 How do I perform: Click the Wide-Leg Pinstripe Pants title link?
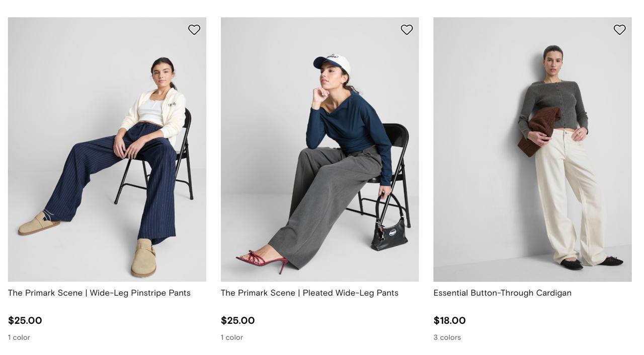tap(99, 293)
